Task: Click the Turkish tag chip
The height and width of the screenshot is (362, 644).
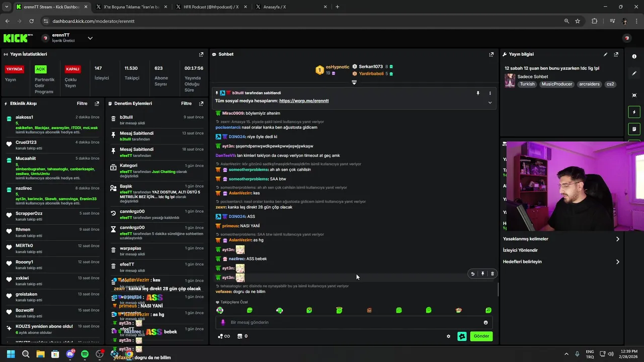Action: pyautogui.click(x=527, y=84)
